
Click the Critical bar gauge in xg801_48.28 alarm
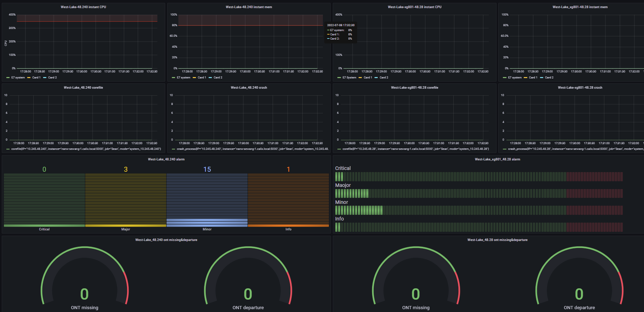(x=479, y=177)
